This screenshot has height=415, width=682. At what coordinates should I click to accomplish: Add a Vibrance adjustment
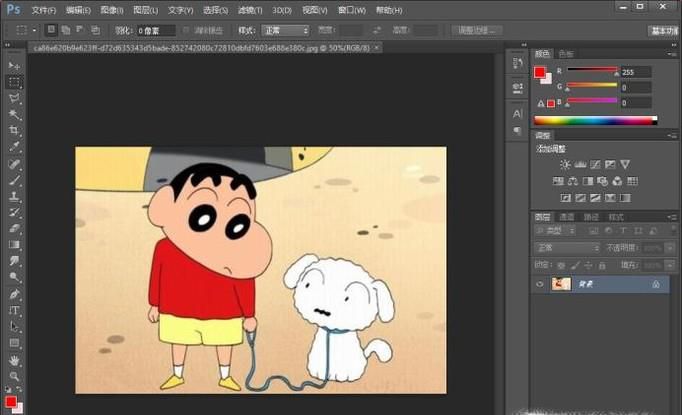click(625, 164)
